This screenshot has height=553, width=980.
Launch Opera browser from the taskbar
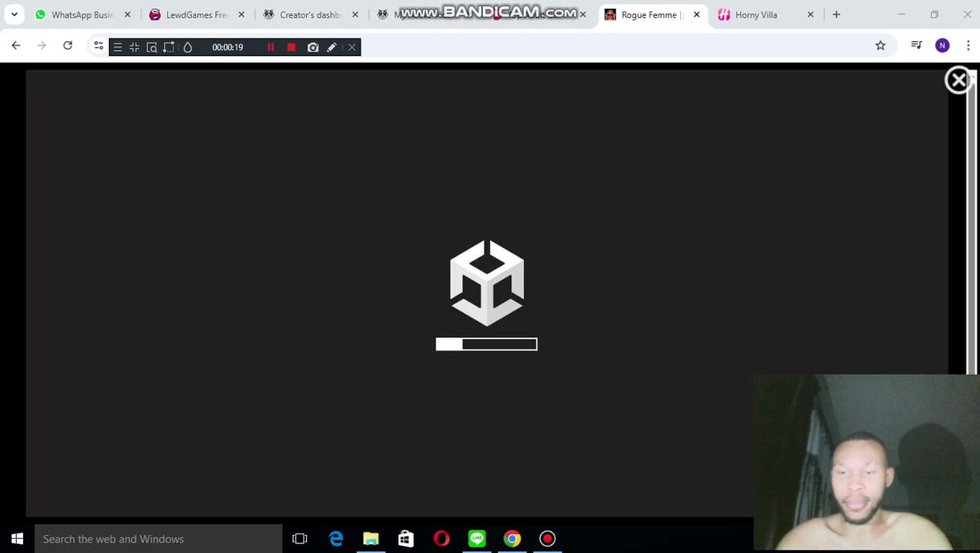point(441,539)
